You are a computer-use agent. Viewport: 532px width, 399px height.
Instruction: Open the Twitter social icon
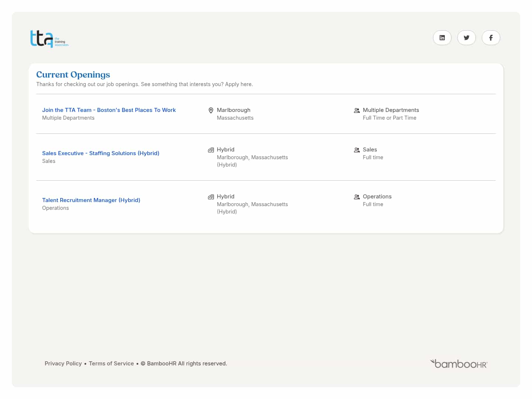[x=467, y=38]
